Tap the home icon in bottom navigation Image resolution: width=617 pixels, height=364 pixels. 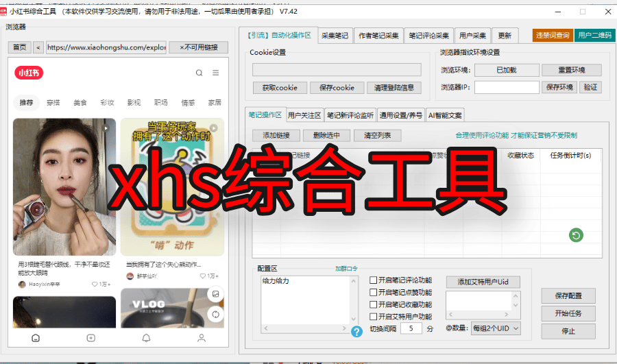(x=36, y=338)
